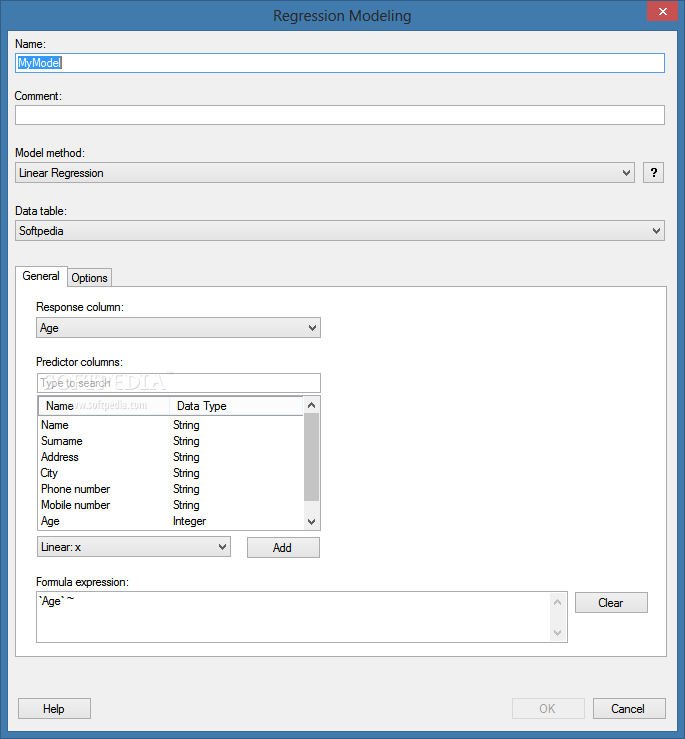Select the Name predictor row
This screenshot has width=685, height=739.
pyautogui.click(x=171, y=425)
